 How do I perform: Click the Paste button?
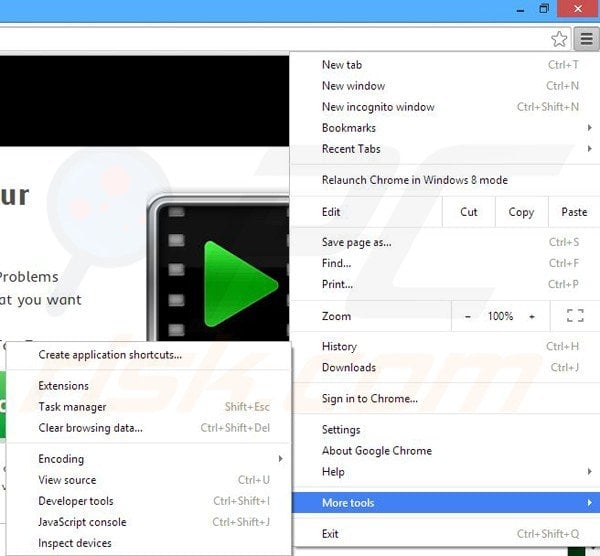574,212
